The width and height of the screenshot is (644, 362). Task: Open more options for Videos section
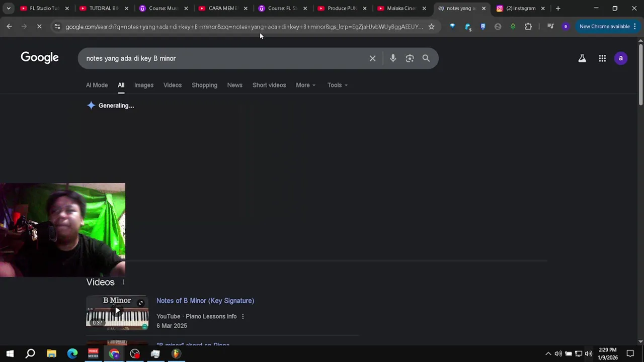tap(123, 282)
